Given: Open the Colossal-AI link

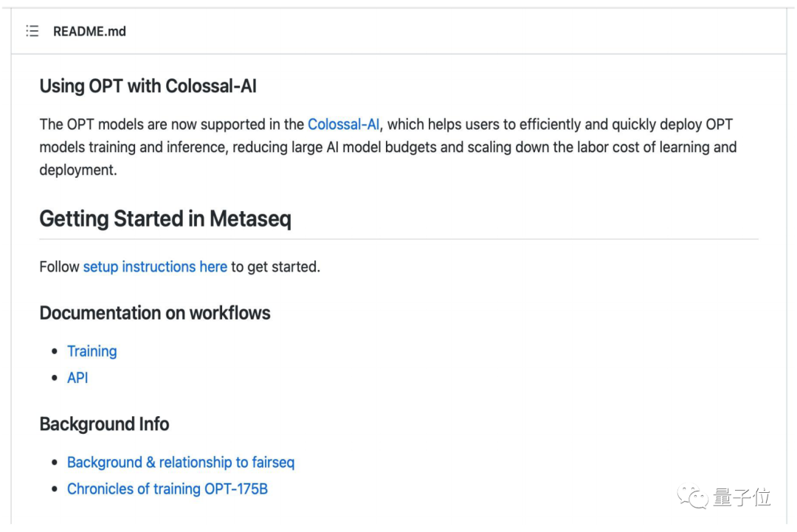Looking at the screenshot, I should tap(344, 125).
